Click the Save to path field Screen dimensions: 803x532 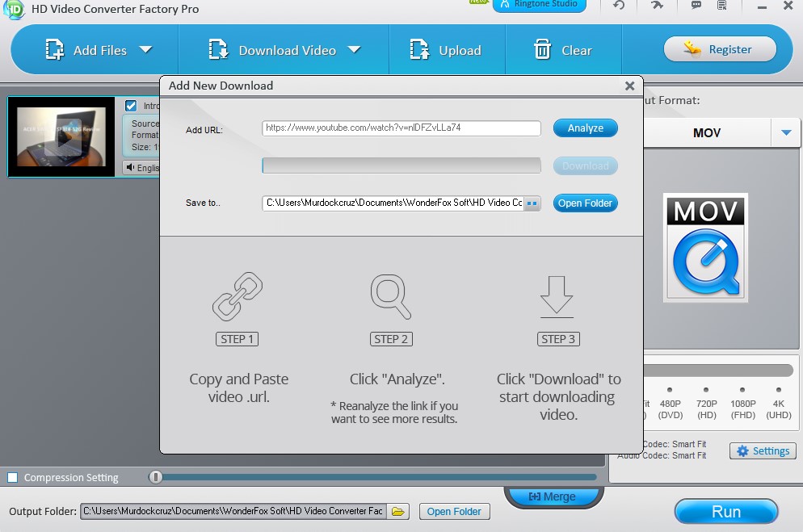393,203
